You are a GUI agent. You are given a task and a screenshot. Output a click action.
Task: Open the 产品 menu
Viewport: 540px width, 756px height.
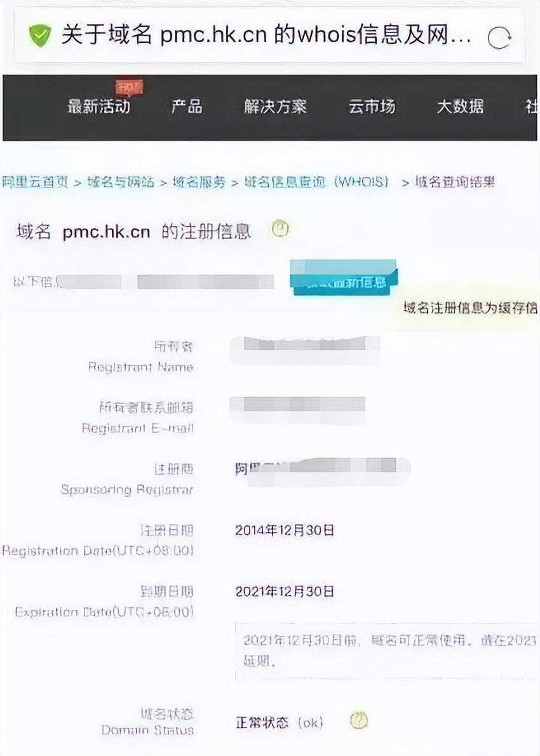[187, 106]
